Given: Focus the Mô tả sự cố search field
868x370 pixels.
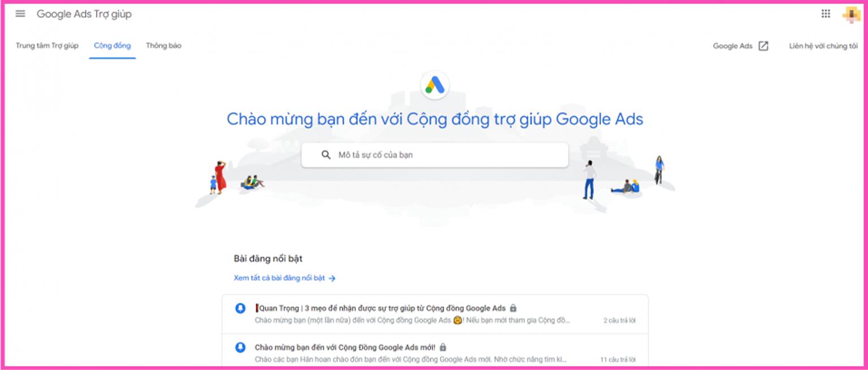Looking at the screenshot, I should click(x=435, y=155).
